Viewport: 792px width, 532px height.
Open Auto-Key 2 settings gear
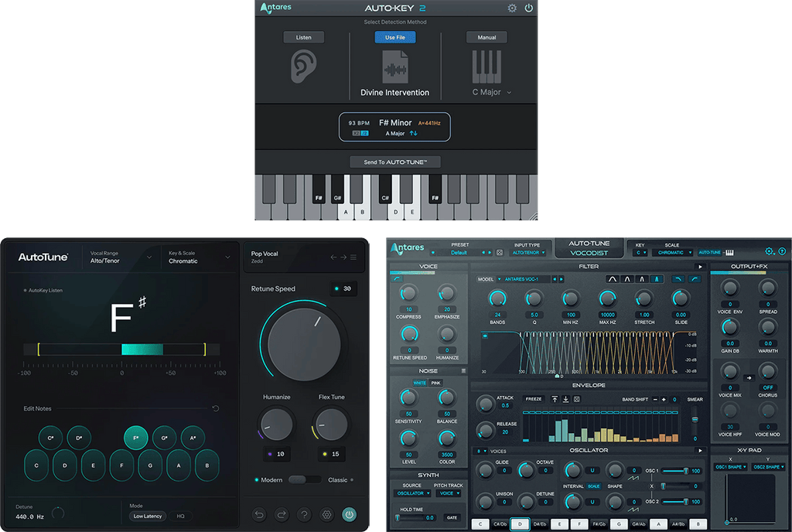[x=512, y=9]
